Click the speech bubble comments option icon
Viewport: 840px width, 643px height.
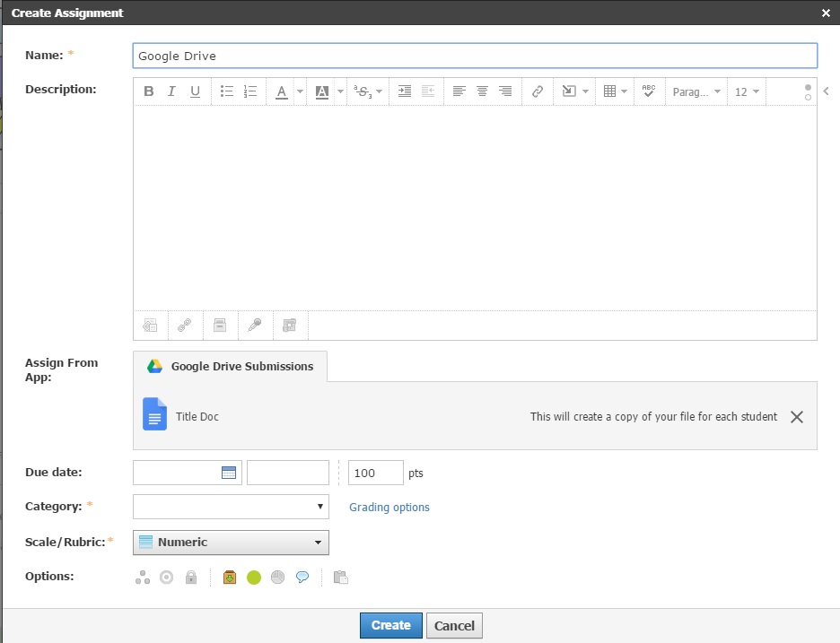click(302, 578)
